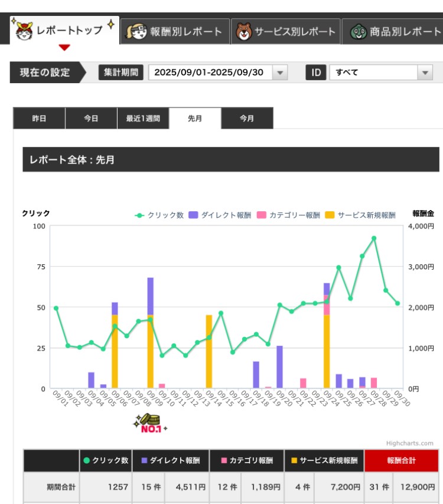This screenshot has height=504, width=443.
Task: Click the pirate mascot icon on 報酬別レポート
Action: pos(136,31)
